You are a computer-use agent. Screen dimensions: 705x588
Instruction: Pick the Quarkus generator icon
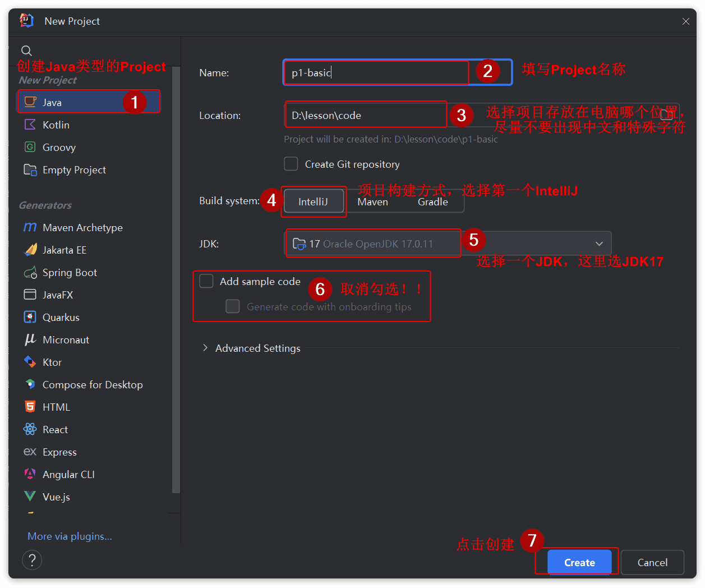point(30,317)
